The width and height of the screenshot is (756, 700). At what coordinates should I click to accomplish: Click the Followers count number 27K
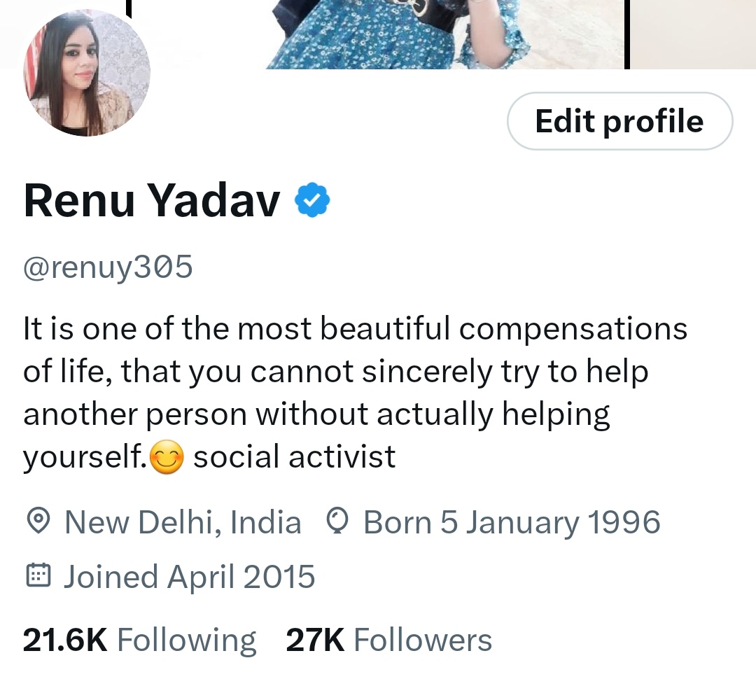[315, 640]
